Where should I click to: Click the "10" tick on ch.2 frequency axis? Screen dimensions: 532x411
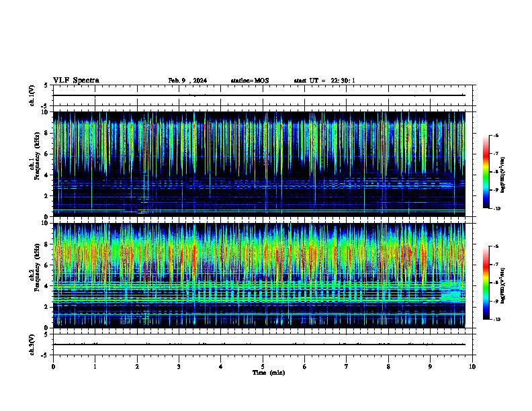point(45,223)
